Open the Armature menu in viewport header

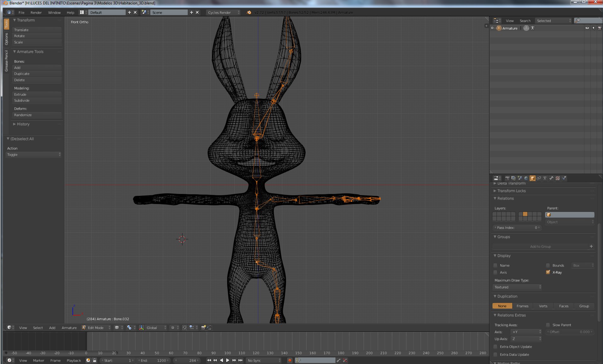[x=69, y=327]
